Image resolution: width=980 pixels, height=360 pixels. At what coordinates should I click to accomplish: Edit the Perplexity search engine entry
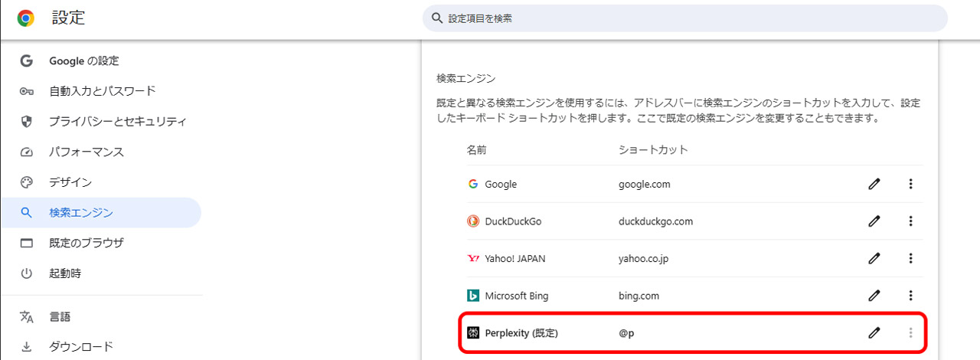tap(874, 333)
